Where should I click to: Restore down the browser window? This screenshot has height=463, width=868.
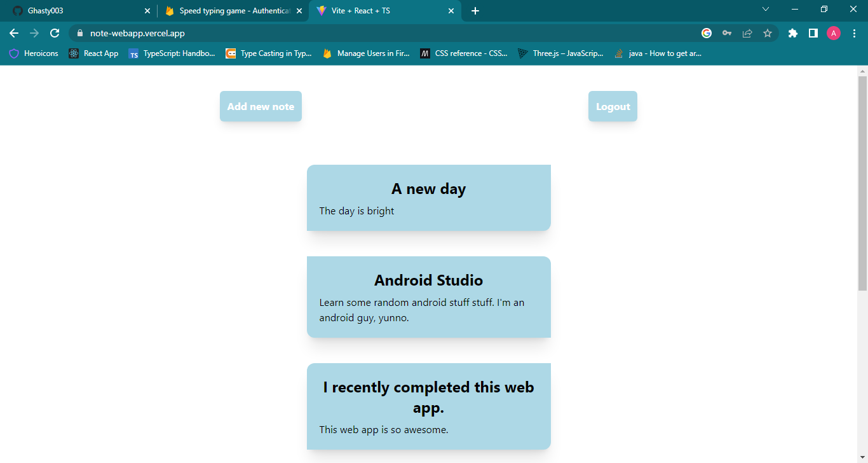coord(824,9)
